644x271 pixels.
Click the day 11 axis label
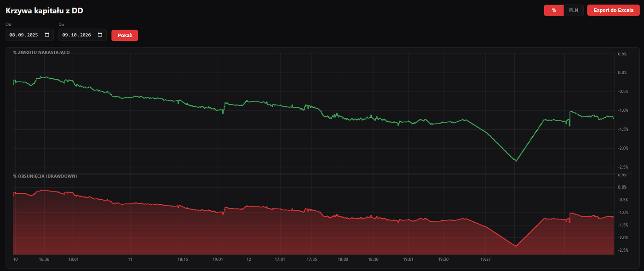pos(130,259)
